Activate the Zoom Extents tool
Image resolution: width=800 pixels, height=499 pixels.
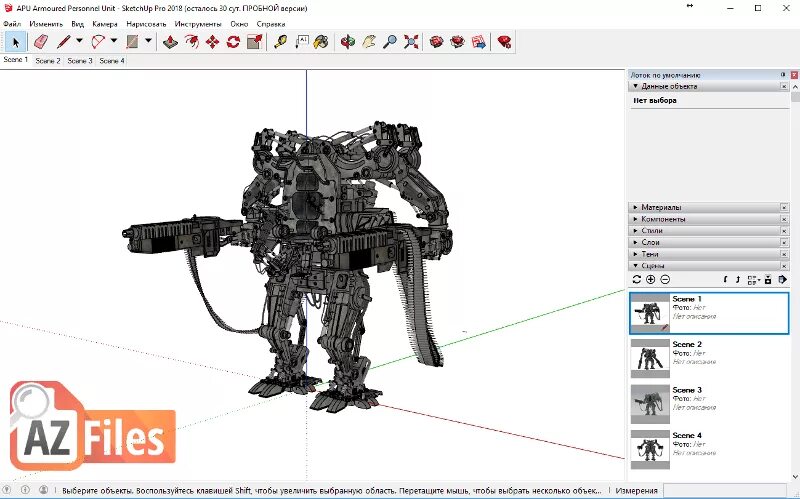click(x=410, y=42)
